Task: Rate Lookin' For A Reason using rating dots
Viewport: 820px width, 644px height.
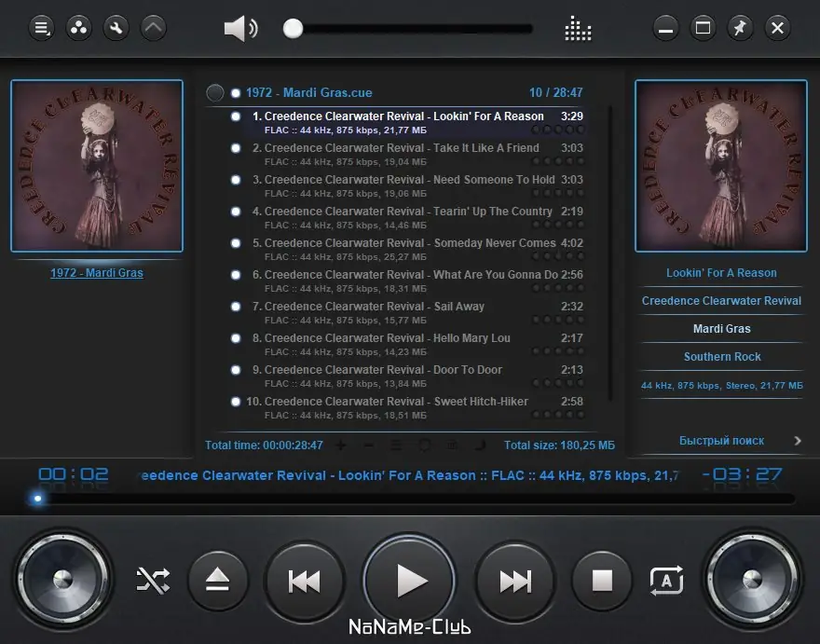Action: 558,130
